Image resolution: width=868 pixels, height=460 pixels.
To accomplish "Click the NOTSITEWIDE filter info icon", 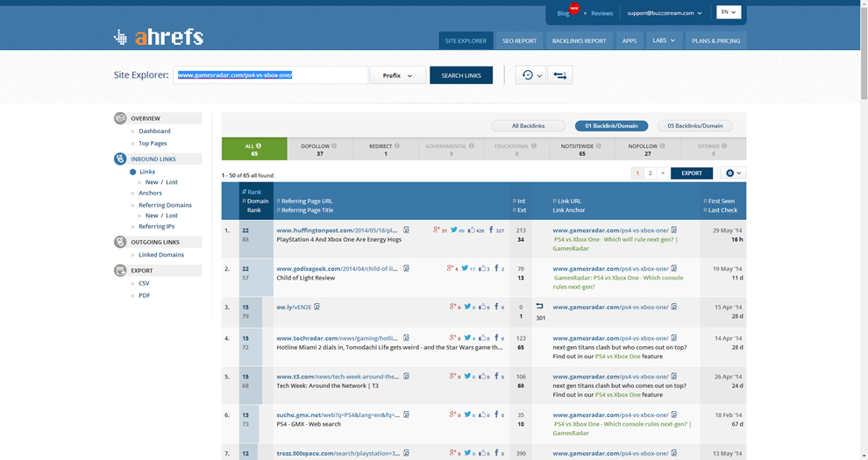I will tap(599, 146).
